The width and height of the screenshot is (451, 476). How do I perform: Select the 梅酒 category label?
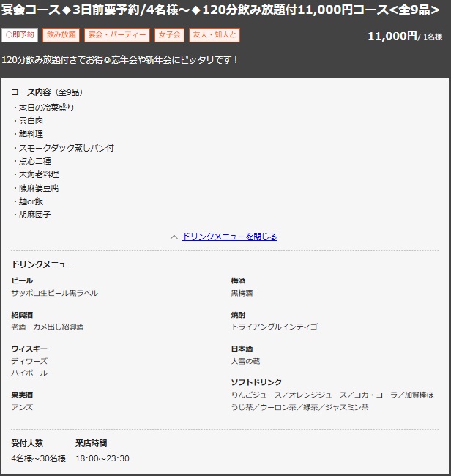pos(238,280)
